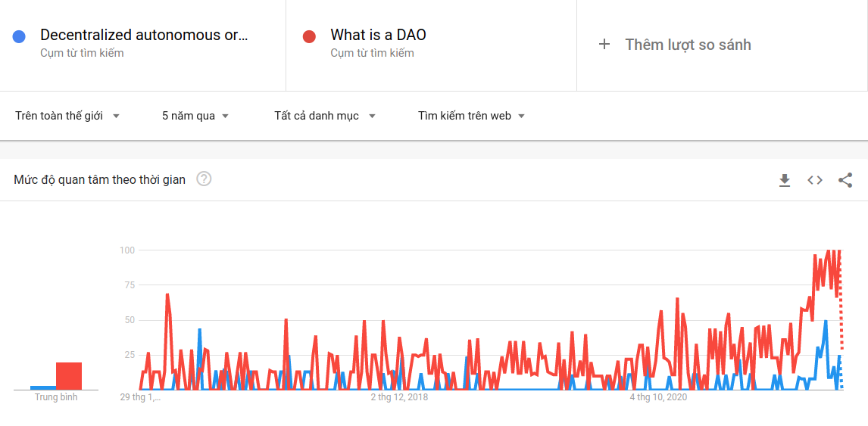The width and height of the screenshot is (868, 426).
Task: Click the red dot for What is a DAO
Action: click(309, 36)
